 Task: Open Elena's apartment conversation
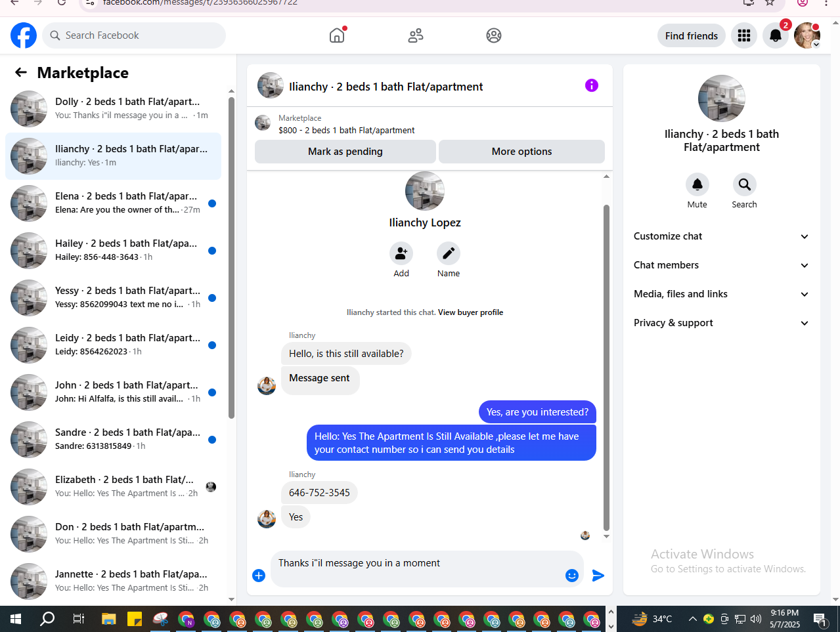(114, 203)
